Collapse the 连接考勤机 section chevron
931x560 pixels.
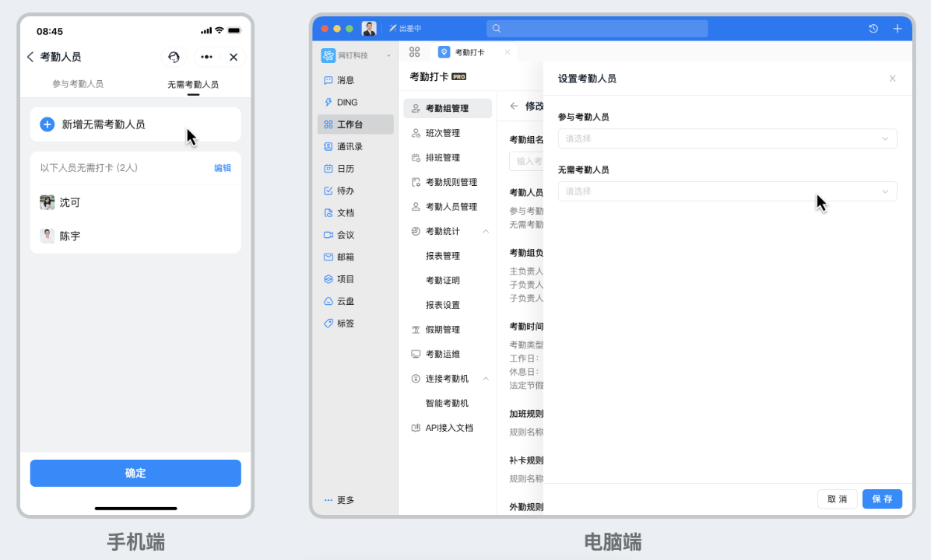click(x=486, y=379)
